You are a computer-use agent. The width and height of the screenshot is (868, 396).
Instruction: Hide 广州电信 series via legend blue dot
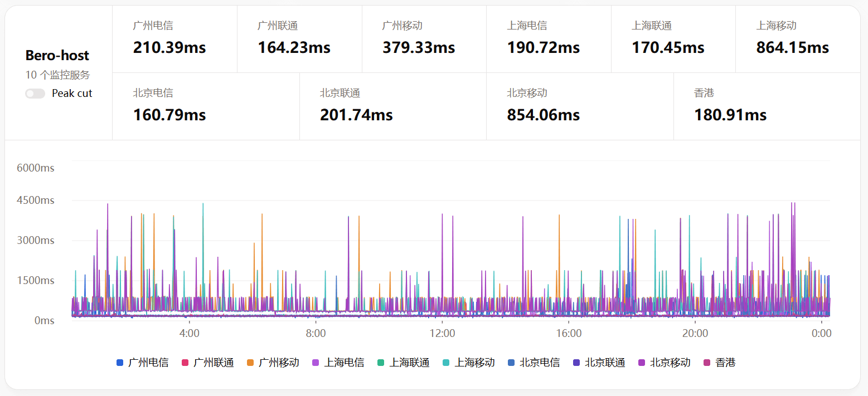(x=120, y=363)
